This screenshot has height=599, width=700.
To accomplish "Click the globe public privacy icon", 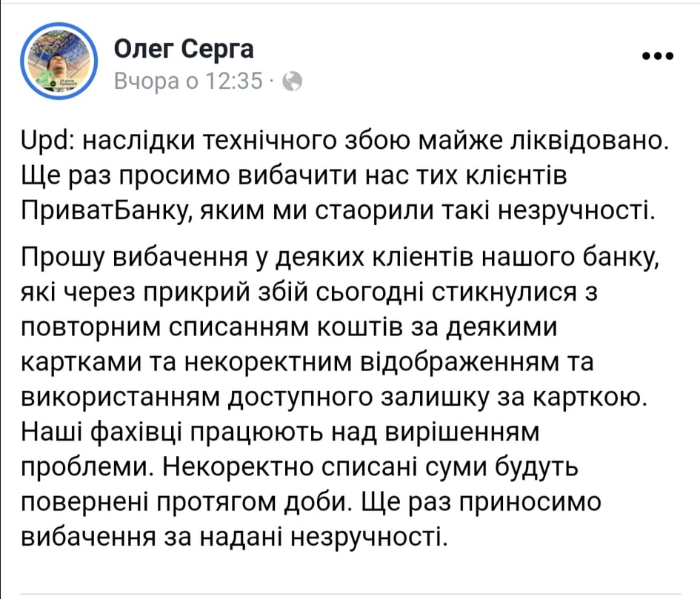I will (293, 81).
